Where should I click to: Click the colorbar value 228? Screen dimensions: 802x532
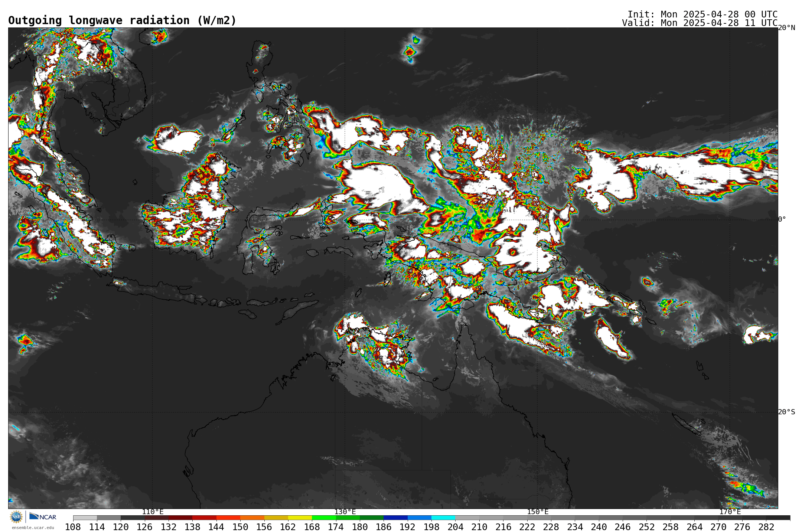[x=551, y=527]
